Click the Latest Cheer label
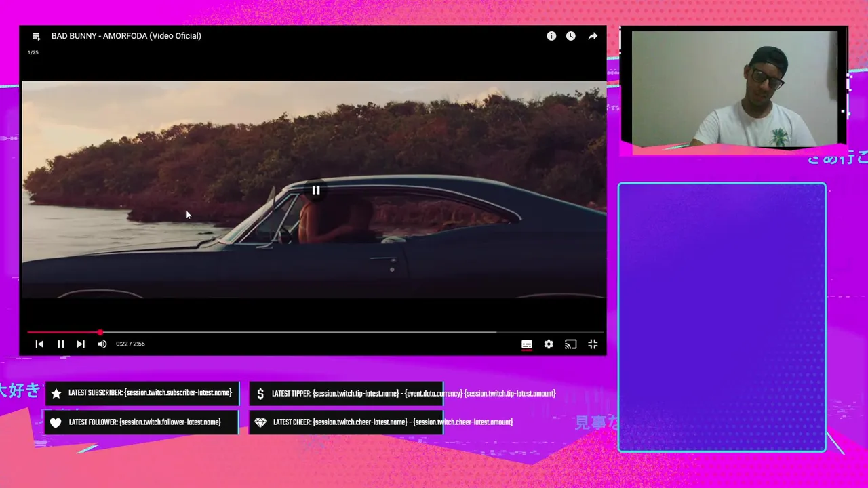Screen dimensions: 868x488 click(x=393, y=422)
